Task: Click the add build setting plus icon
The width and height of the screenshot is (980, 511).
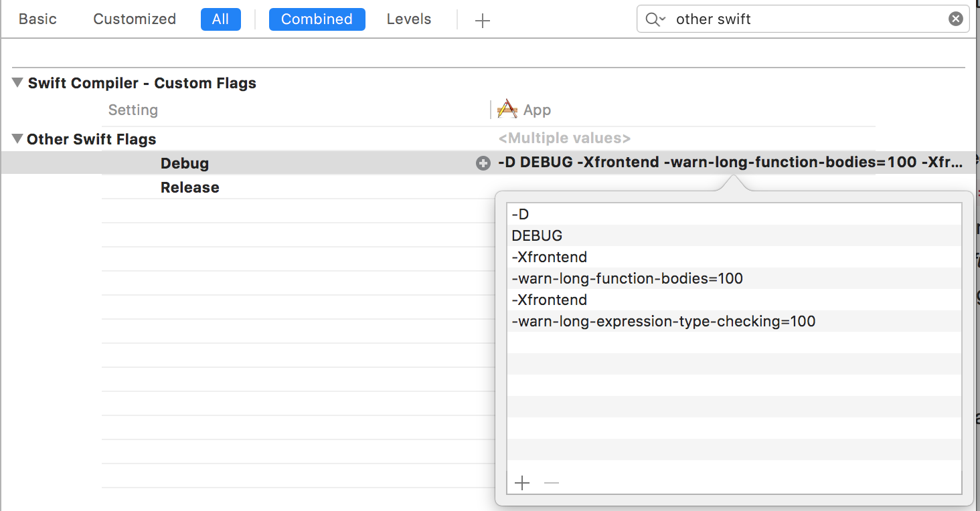Action: [x=482, y=21]
